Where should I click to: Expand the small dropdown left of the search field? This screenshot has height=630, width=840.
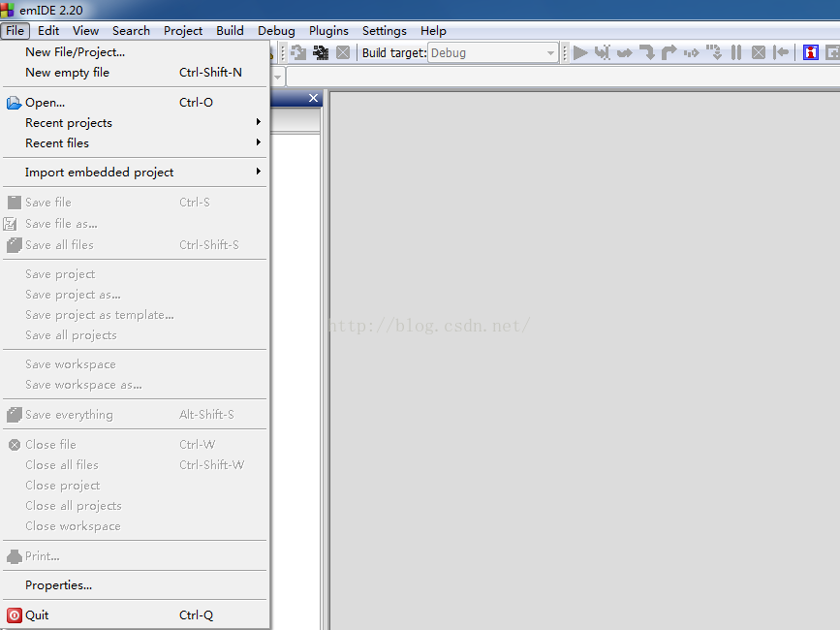pyautogui.click(x=277, y=78)
